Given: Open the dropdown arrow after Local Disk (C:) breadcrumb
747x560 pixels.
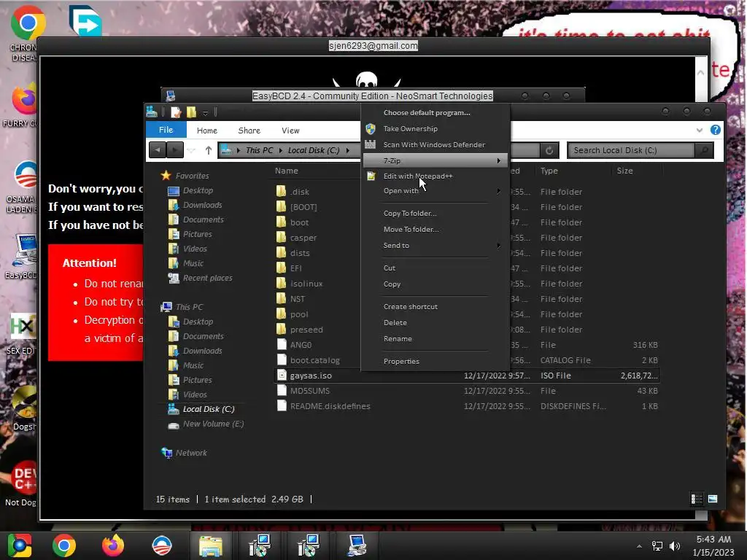Looking at the screenshot, I should tap(348, 150).
